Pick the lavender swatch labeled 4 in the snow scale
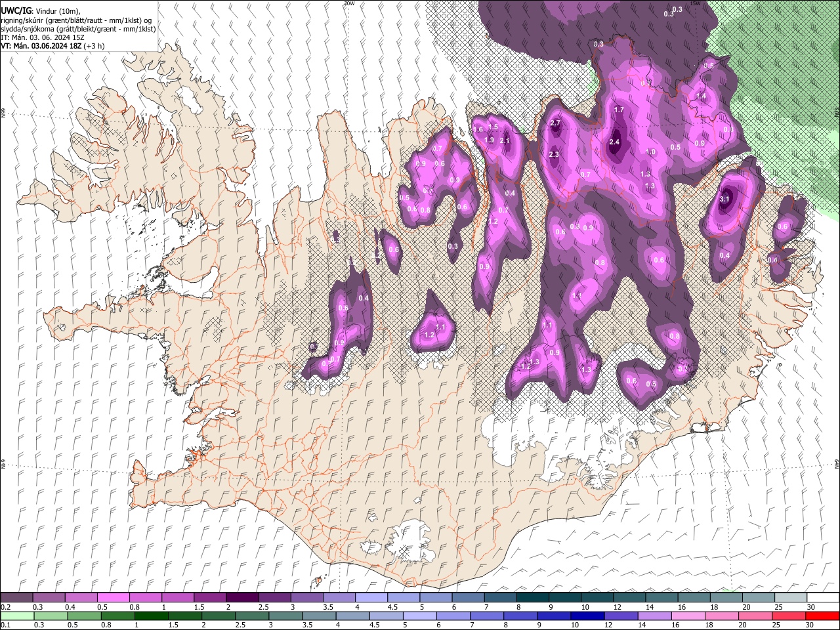 tap(371, 598)
